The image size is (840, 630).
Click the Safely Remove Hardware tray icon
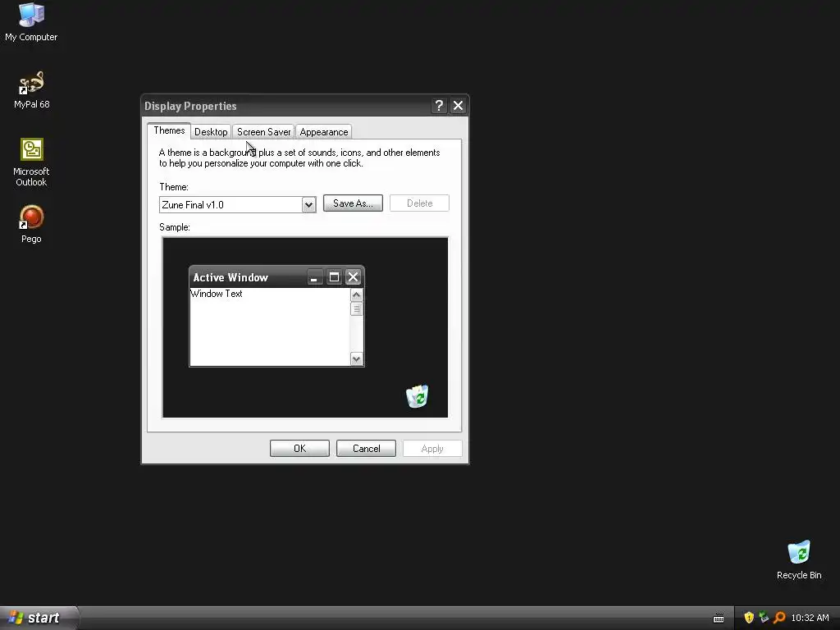coord(764,618)
